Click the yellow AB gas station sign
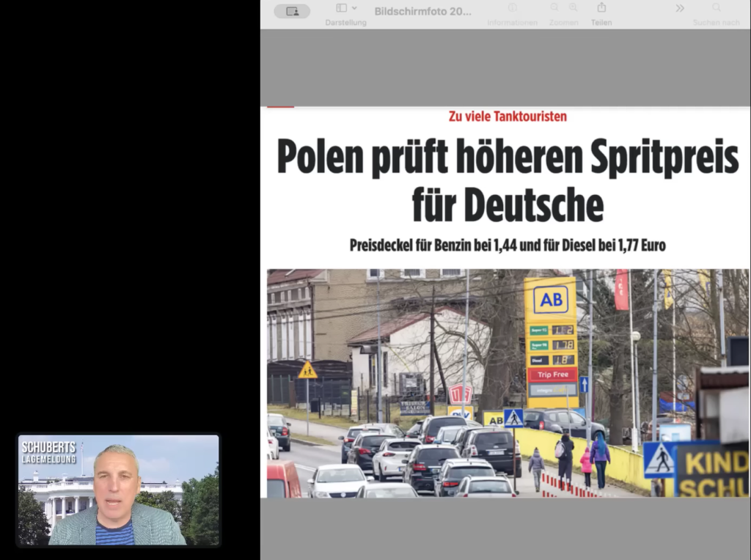Screen dimensions: 751x560 click(x=551, y=299)
